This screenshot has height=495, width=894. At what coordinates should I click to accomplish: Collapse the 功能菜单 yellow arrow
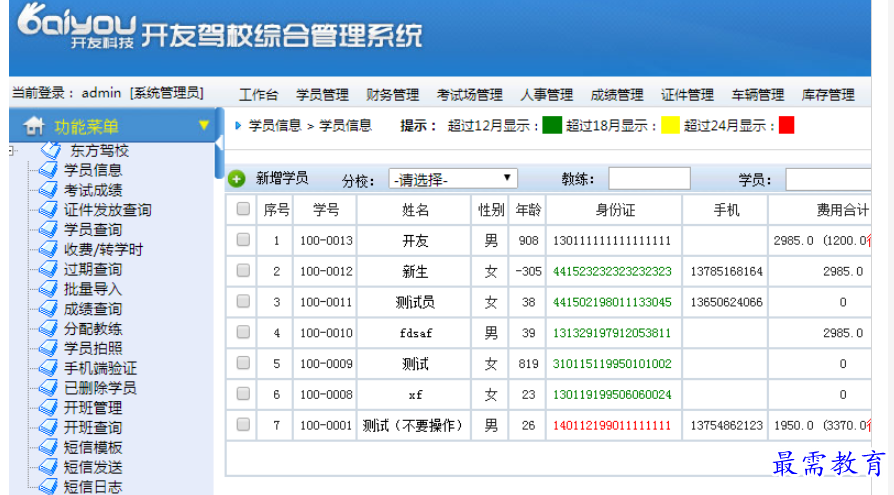204,126
